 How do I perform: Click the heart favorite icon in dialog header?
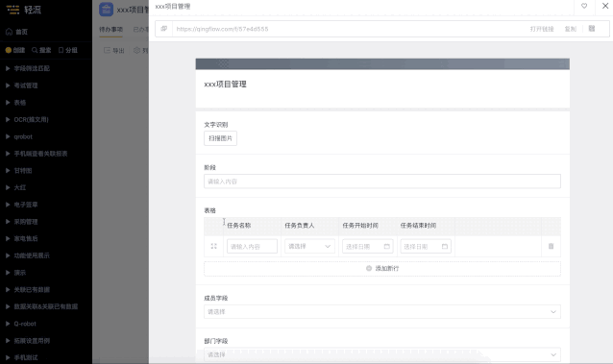tap(584, 6)
